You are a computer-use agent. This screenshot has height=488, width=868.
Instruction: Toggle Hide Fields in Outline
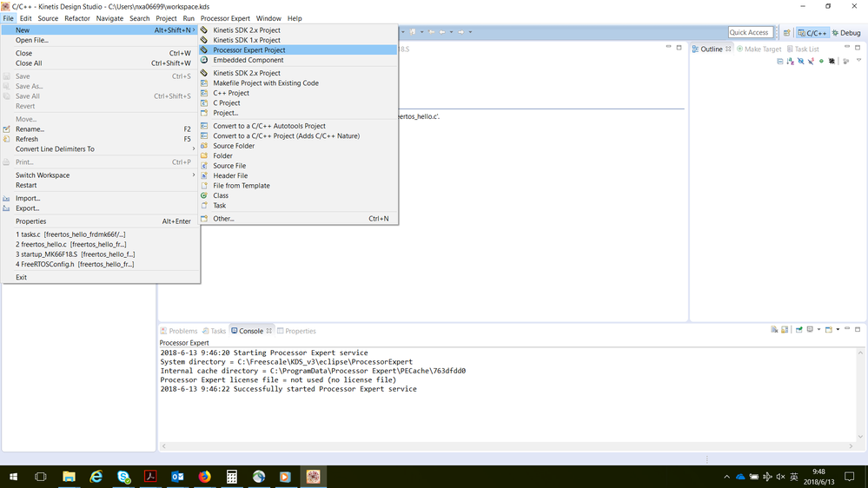800,61
